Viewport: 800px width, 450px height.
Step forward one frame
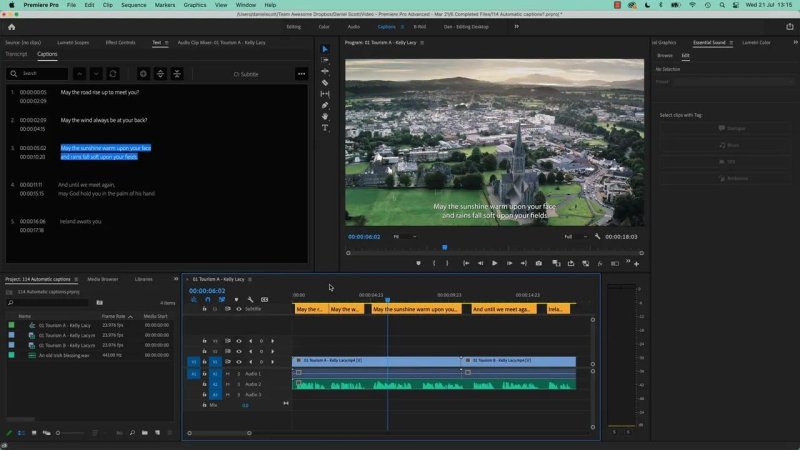tap(509, 263)
